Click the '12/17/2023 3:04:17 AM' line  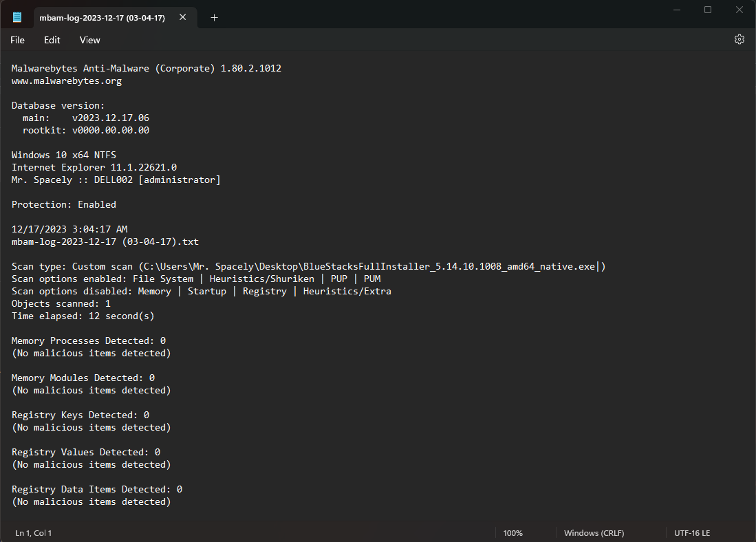point(69,230)
